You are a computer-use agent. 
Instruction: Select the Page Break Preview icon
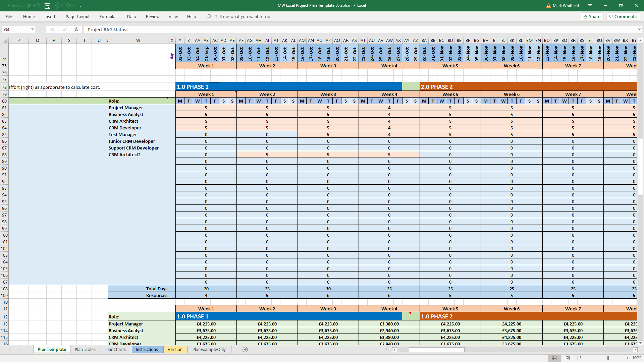pos(580,358)
